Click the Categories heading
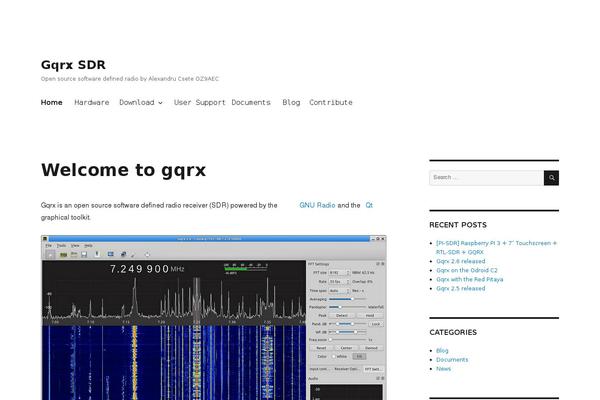Viewport: 600px width, 400px height. [453, 332]
